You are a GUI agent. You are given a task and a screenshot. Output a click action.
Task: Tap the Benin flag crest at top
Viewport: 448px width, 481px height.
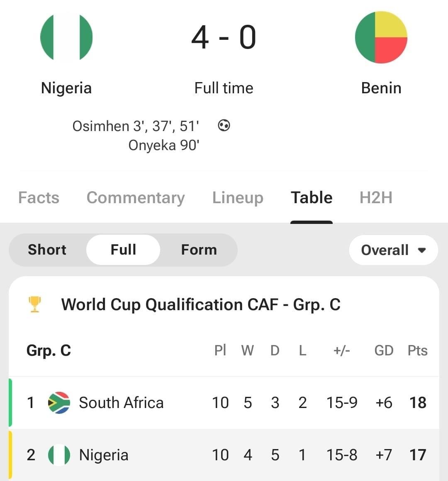click(381, 37)
